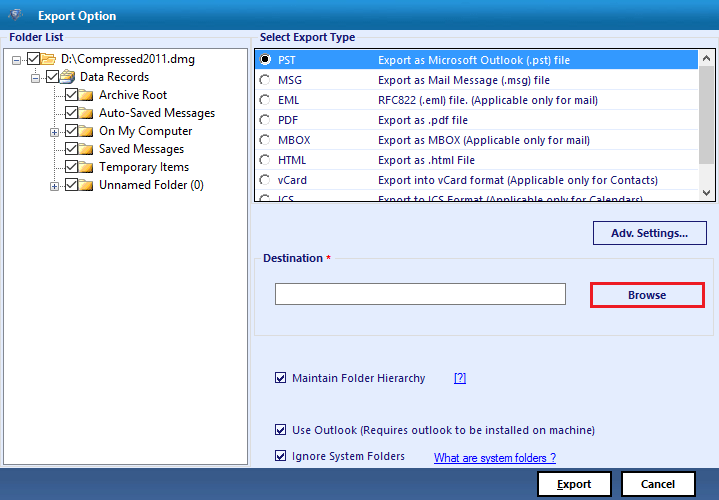Toggle Use Outlook checkbox
This screenshot has width=719, height=500.
(x=280, y=430)
